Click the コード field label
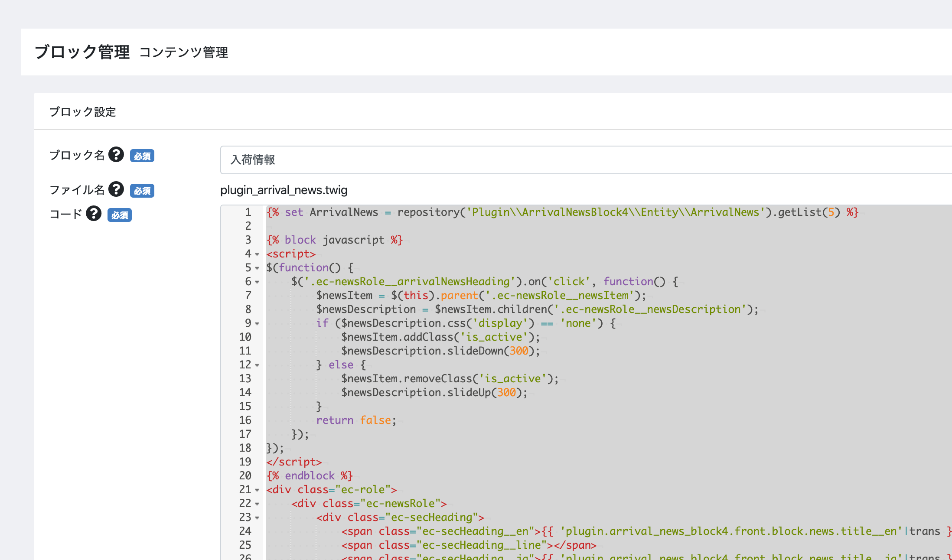Viewport: 952px width, 560px height. tap(65, 214)
